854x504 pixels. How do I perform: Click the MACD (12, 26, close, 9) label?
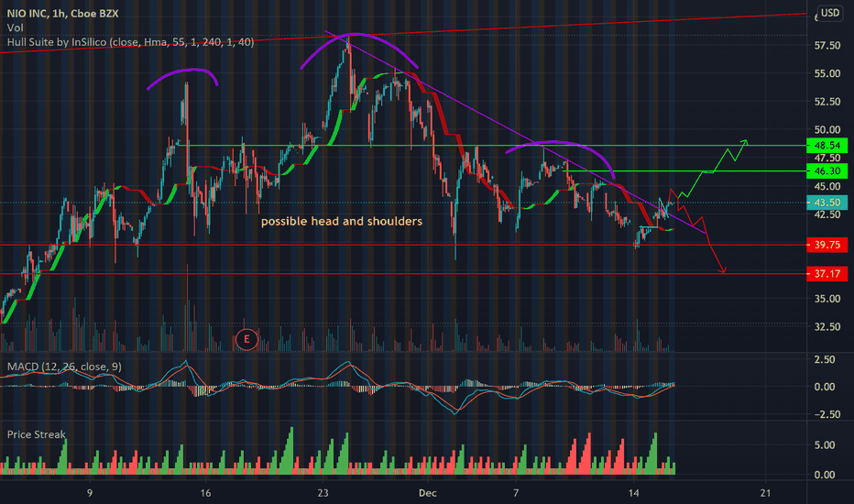pyautogui.click(x=64, y=367)
